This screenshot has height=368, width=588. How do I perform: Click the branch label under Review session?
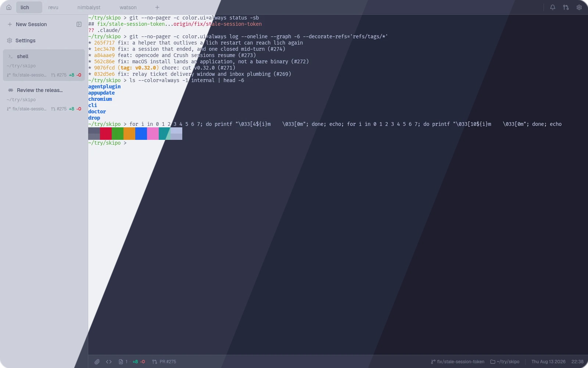click(27, 109)
